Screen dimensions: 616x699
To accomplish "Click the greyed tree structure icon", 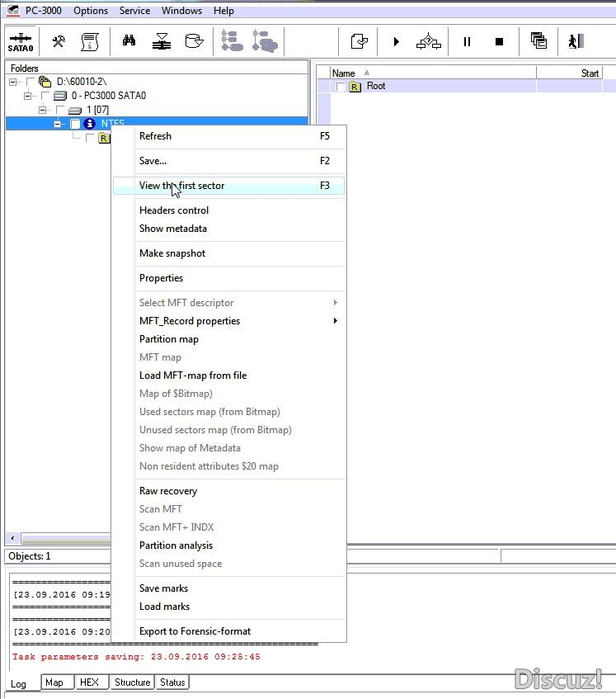I will click(x=232, y=41).
